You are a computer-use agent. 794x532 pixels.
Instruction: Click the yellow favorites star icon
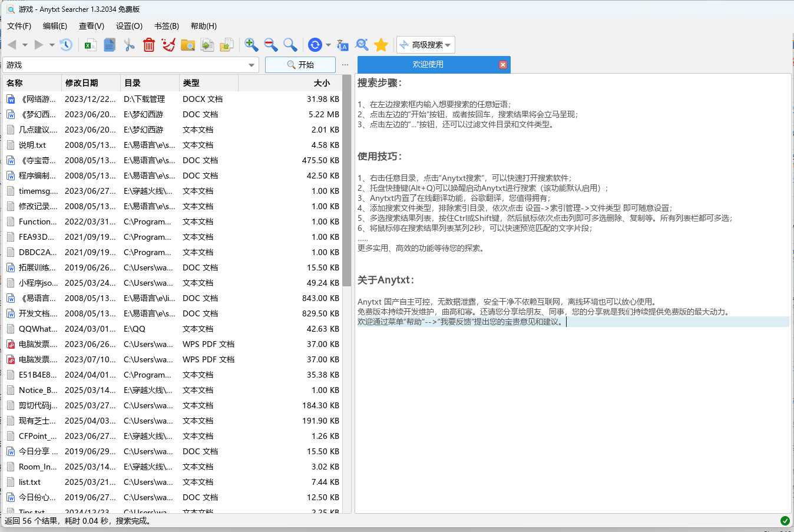point(380,44)
